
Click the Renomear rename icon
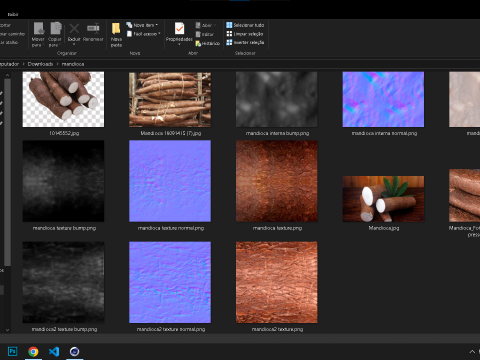tap(93, 29)
